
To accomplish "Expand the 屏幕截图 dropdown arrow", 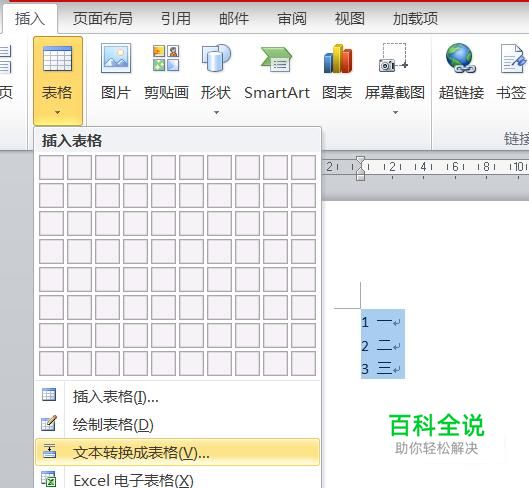I will click(395, 112).
